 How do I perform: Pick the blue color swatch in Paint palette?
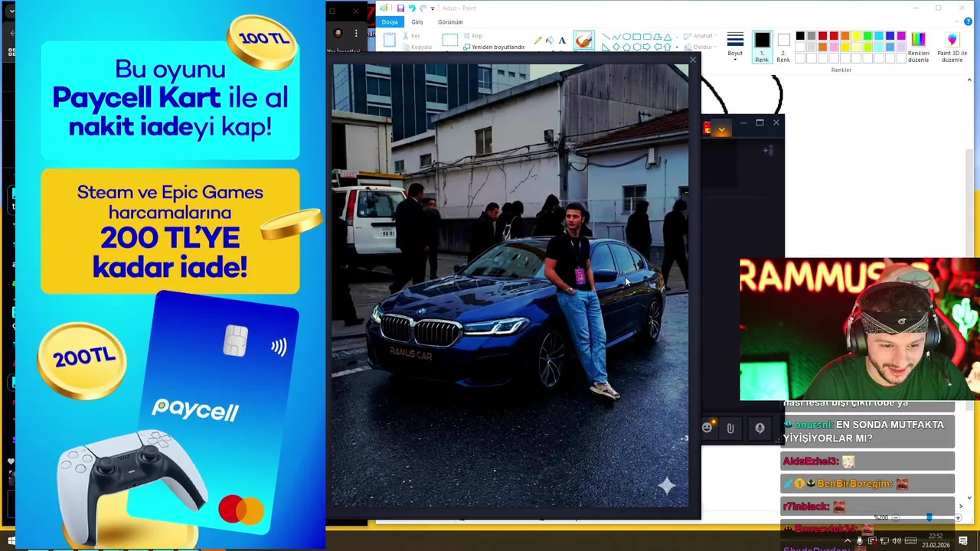(890, 36)
